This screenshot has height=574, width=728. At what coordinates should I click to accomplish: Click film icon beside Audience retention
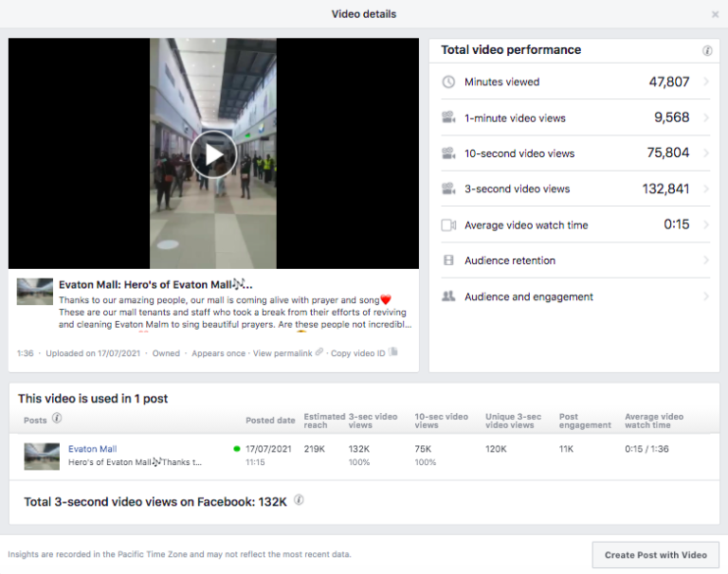448,260
